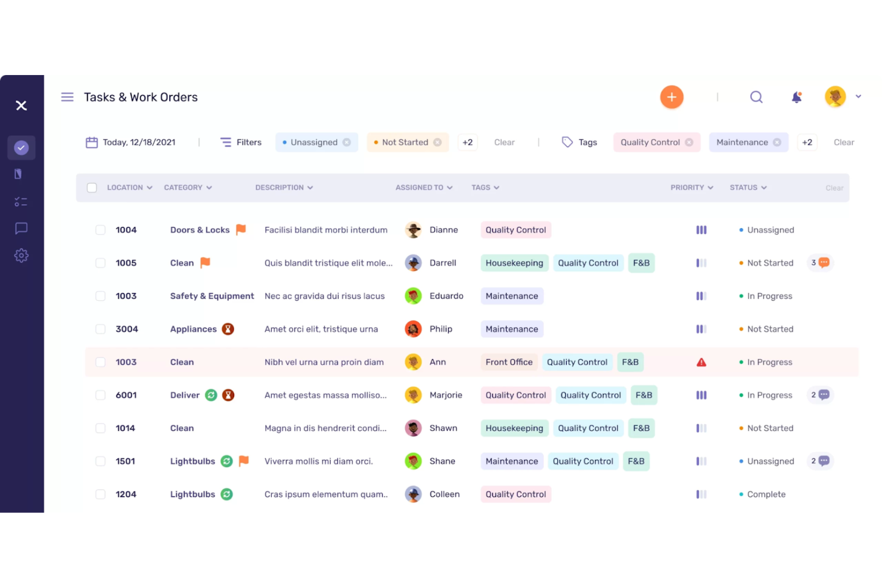Click the priority level indicator on row 1004
The image size is (882, 588).
pyautogui.click(x=701, y=229)
